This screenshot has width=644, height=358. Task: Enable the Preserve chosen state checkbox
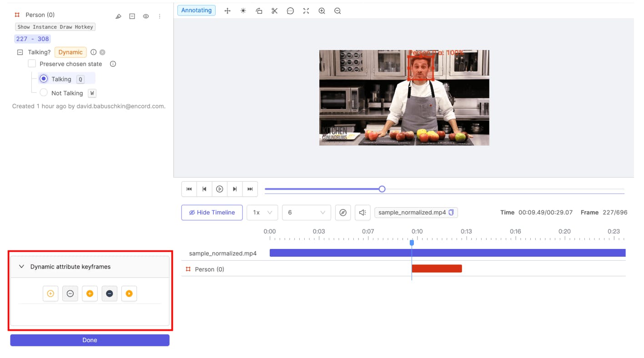point(32,64)
